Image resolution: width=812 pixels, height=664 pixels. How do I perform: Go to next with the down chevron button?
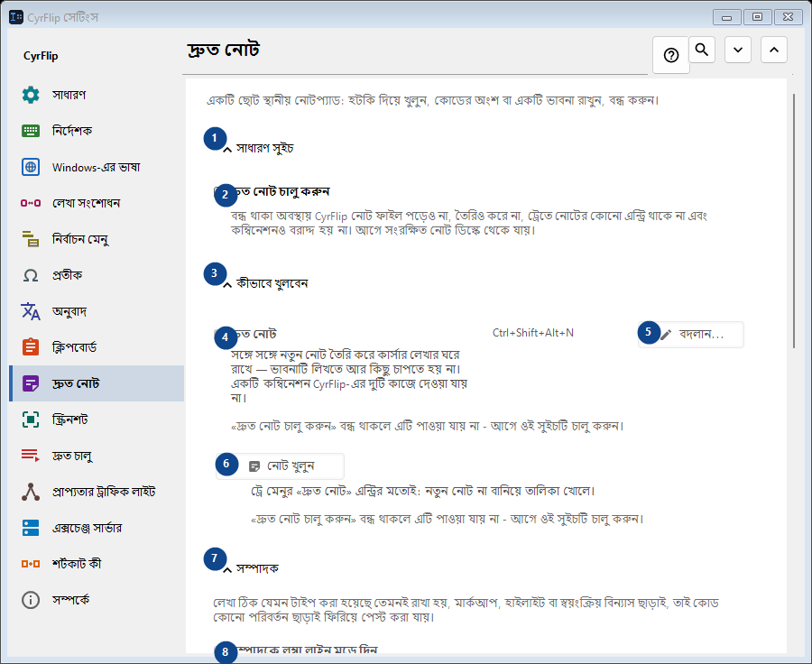click(738, 50)
